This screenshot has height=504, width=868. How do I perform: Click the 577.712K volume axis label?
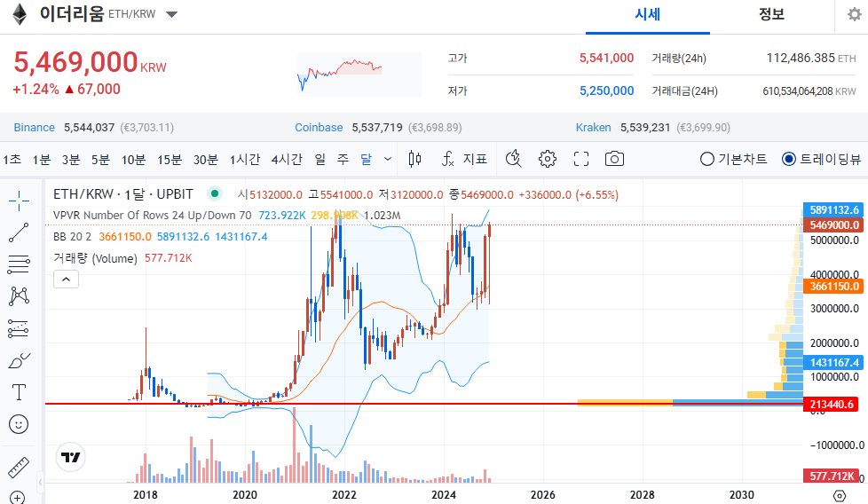click(x=831, y=476)
